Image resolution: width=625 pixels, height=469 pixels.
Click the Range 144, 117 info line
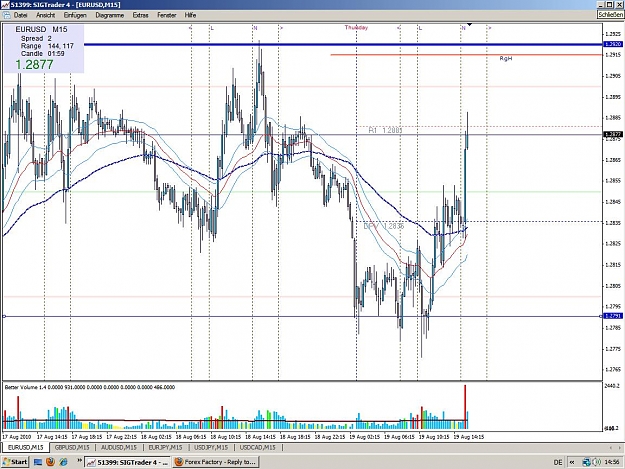47,46
